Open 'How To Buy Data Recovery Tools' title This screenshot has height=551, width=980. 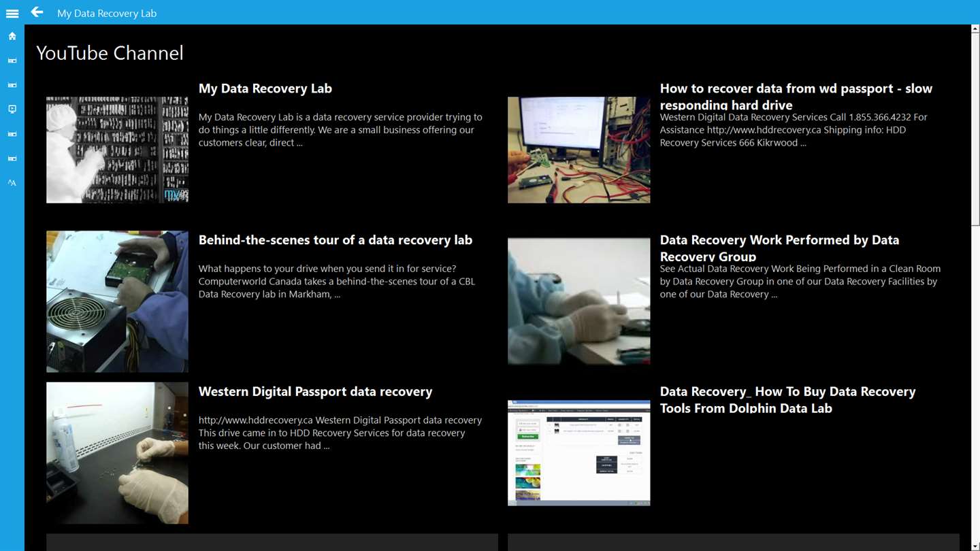pyautogui.click(x=788, y=400)
